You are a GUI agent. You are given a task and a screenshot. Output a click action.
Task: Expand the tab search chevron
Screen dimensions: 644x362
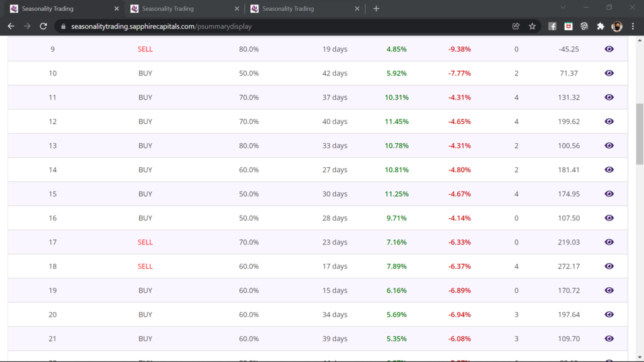563,8
